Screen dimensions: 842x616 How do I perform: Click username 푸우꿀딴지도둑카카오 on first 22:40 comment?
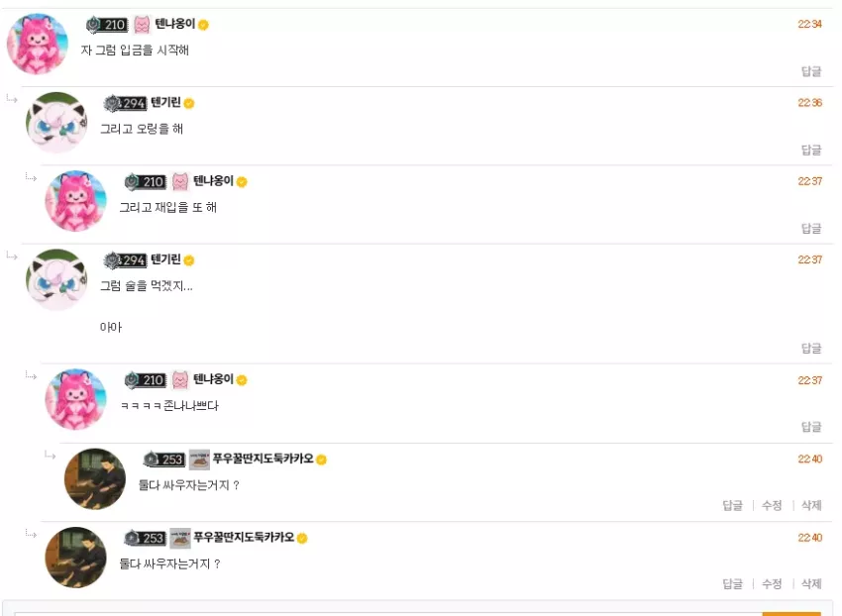[x=263, y=459]
